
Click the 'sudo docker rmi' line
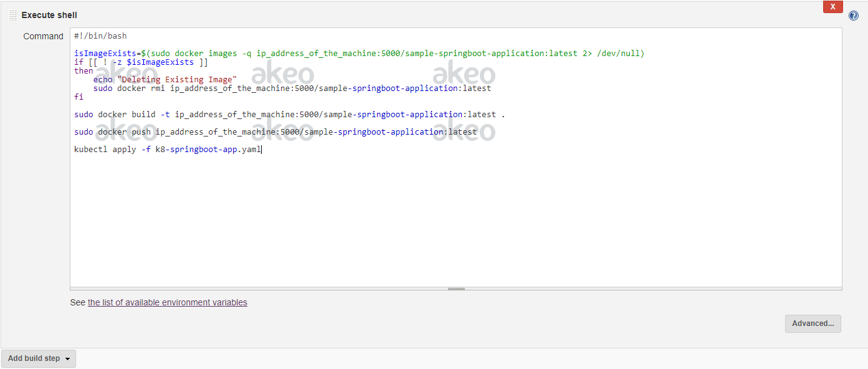[x=292, y=89]
